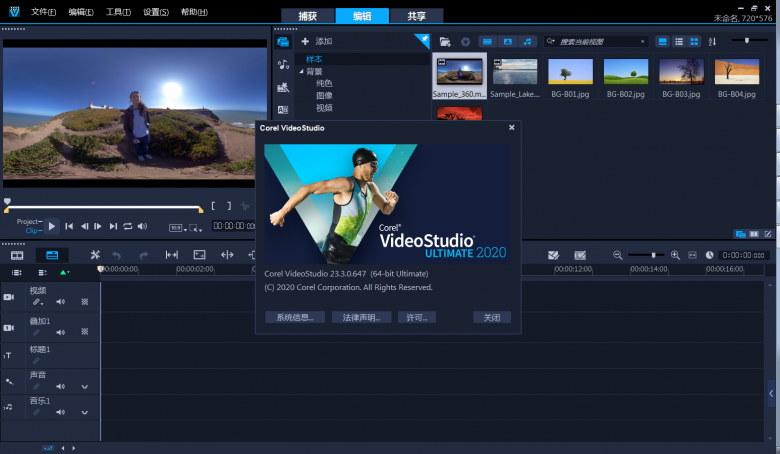Image resolution: width=780 pixels, height=454 pixels.
Task: Undo the last action
Action: tap(116, 255)
